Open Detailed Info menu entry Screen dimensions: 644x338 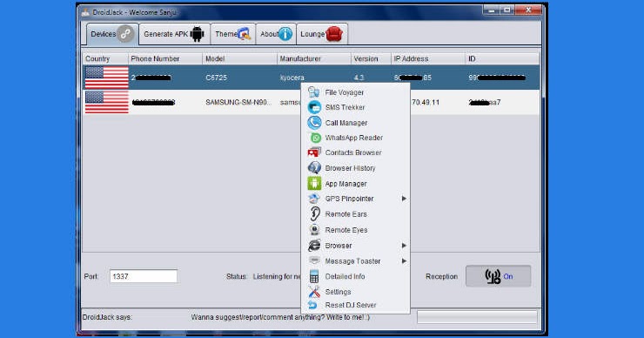356,276
